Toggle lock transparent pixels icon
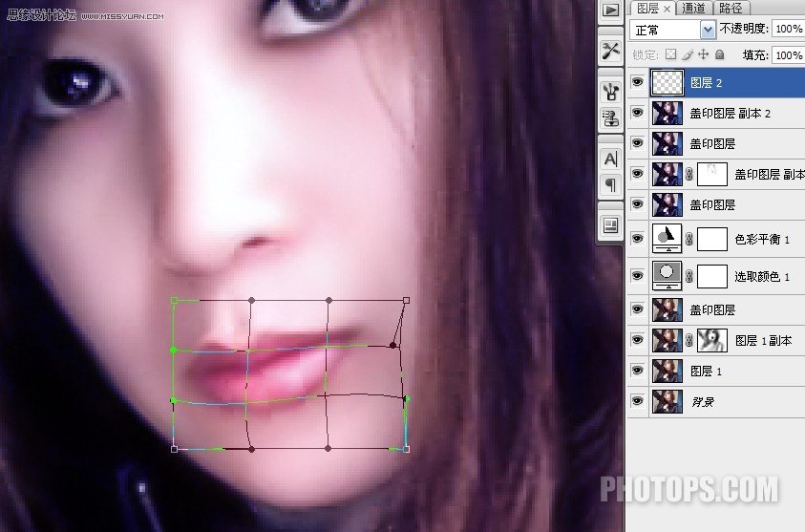805x532 pixels. pos(670,53)
